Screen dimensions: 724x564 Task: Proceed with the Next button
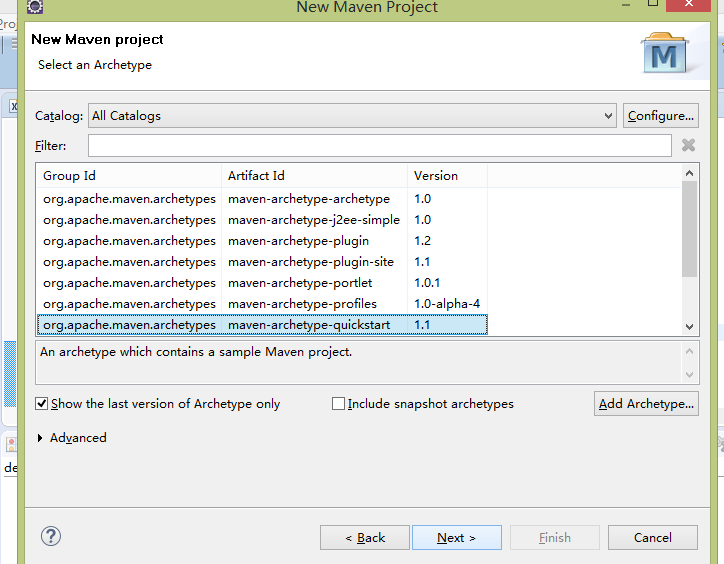click(x=457, y=538)
